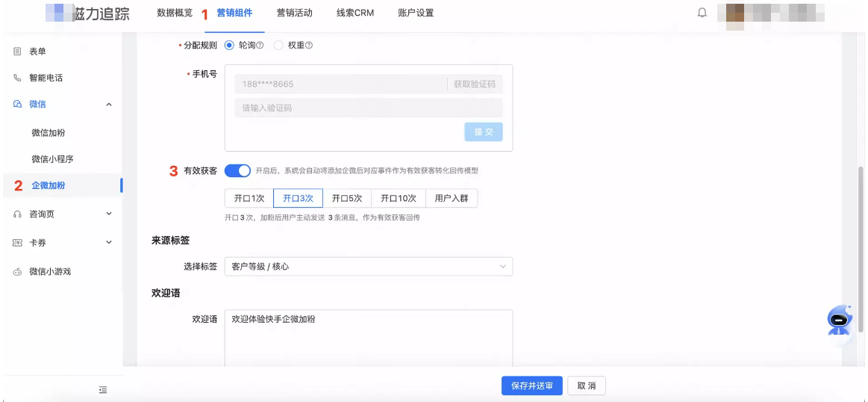Click the 欢迎语 text area
The height and width of the screenshot is (402, 868).
(369, 338)
